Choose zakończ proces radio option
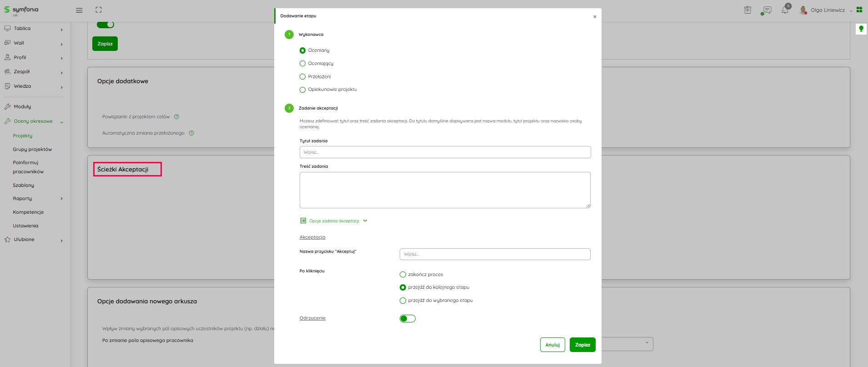The width and height of the screenshot is (868, 367). point(403,275)
